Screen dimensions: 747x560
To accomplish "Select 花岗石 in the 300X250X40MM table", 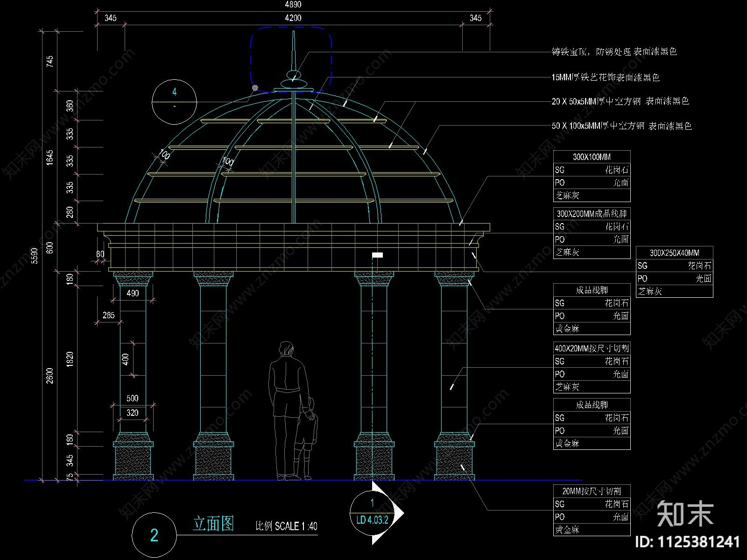I will pyautogui.click(x=700, y=266).
